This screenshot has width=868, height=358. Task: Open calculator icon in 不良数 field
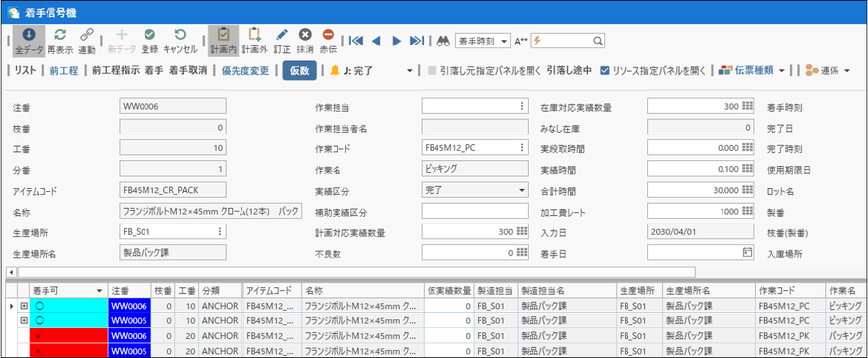point(521,252)
